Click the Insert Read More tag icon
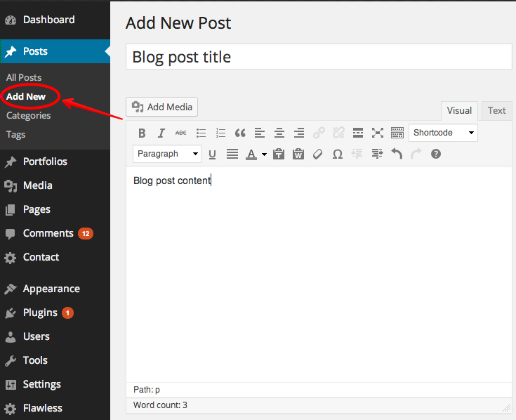The image size is (516, 420). (x=358, y=133)
